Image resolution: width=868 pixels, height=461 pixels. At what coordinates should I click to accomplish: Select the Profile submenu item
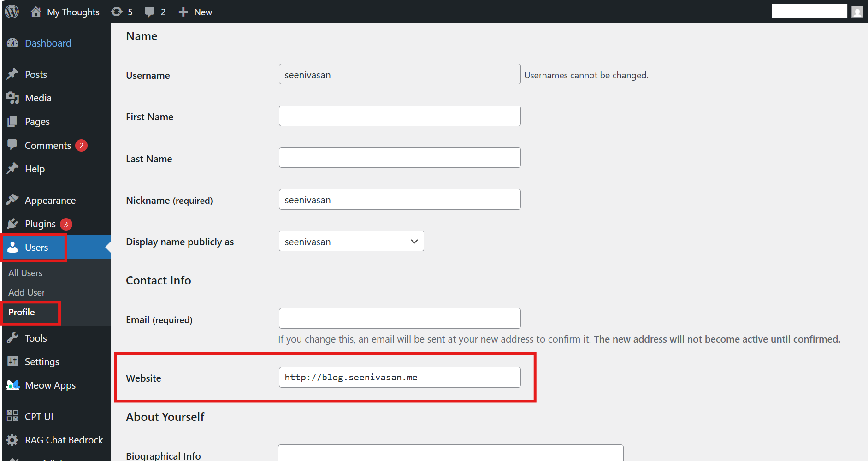tap(22, 312)
